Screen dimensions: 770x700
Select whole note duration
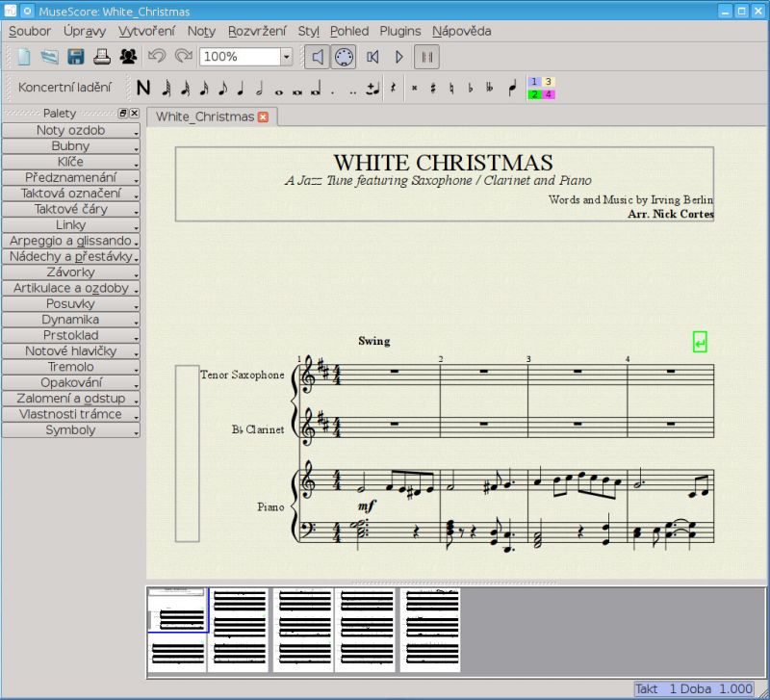(279, 91)
